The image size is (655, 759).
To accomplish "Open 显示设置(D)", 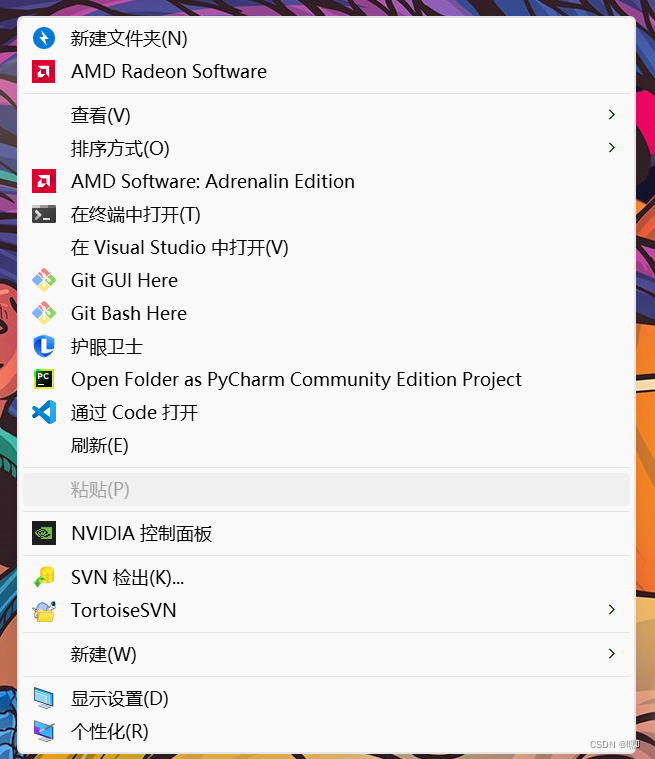I will click(x=326, y=698).
